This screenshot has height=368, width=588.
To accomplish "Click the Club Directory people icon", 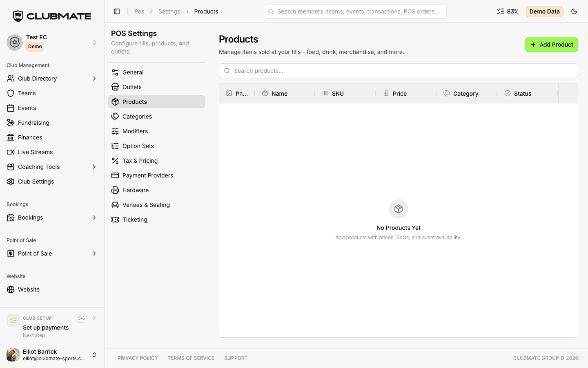I will [x=11, y=79].
